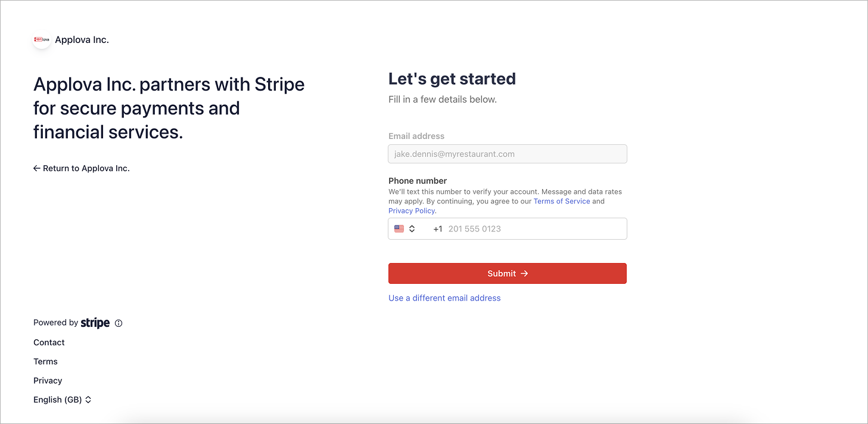The image size is (868, 424).
Task: Expand the country selector chevron beside the flag
Action: pyautogui.click(x=412, y=229)
